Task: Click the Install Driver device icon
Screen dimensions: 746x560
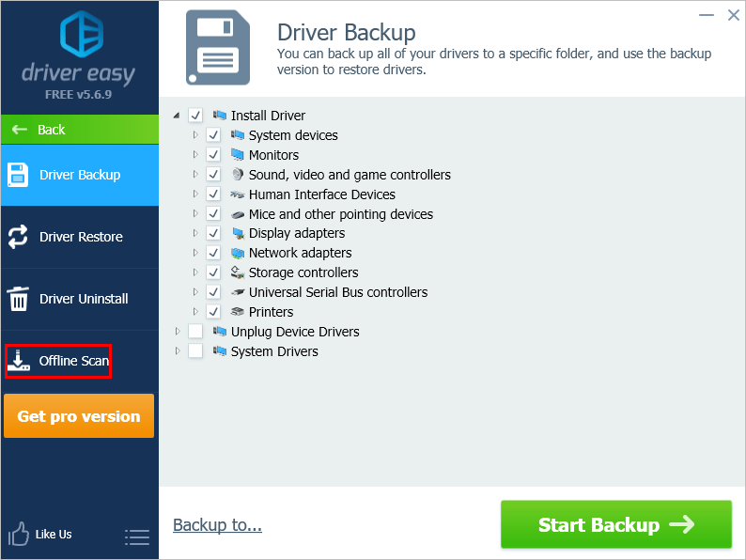Action: click(x=220, y=116)
